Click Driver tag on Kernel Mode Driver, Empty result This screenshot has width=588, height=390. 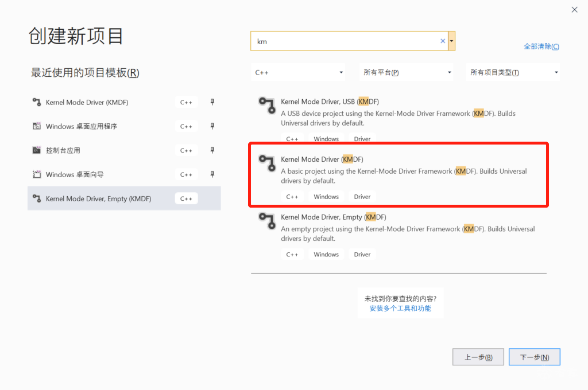coord(362,255)
